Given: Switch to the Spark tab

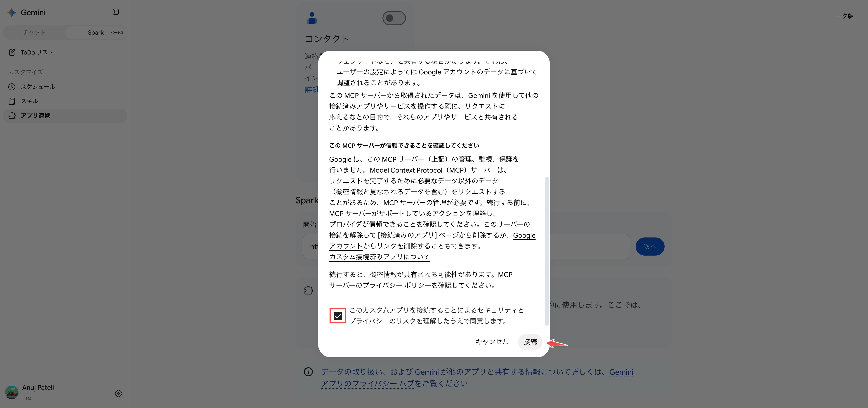Looking at the screenshot, I should [96, 32].
